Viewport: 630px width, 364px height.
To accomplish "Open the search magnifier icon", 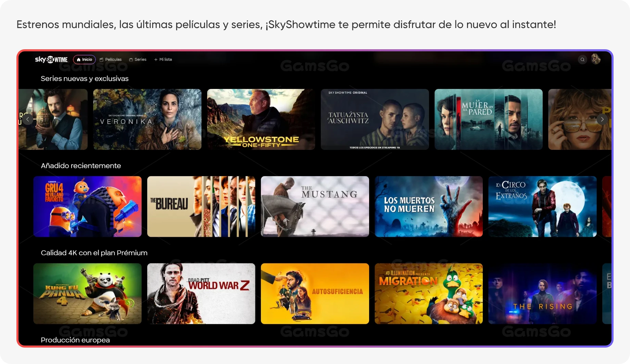I will click(582, 60).
